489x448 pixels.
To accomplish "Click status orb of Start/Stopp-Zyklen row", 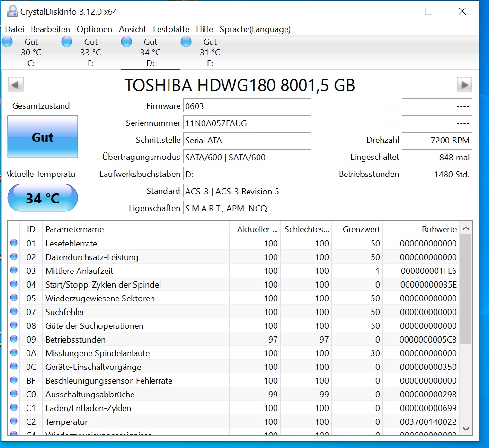I will [x=14, y=284].
